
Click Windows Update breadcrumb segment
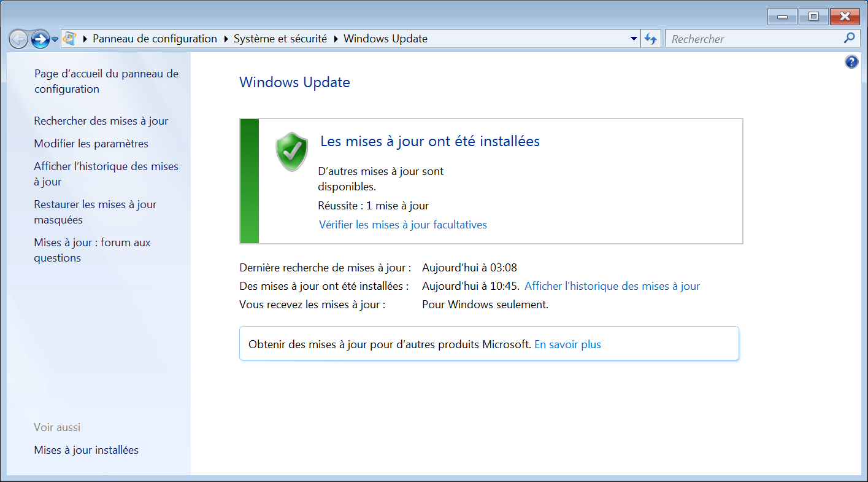coord(385,39)
